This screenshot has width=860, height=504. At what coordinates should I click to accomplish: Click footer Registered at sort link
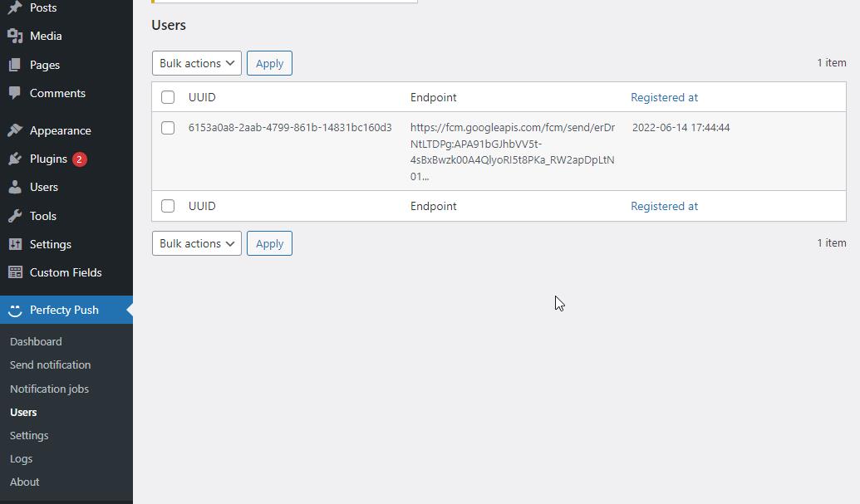point(664,206)
